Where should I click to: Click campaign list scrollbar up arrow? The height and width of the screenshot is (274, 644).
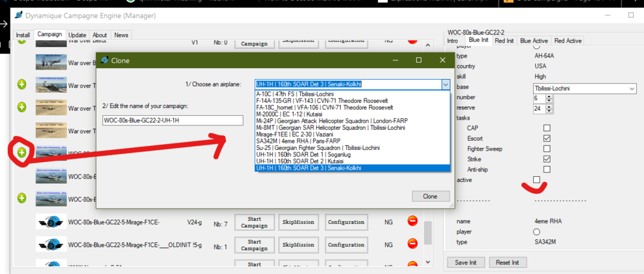[428, 45]
